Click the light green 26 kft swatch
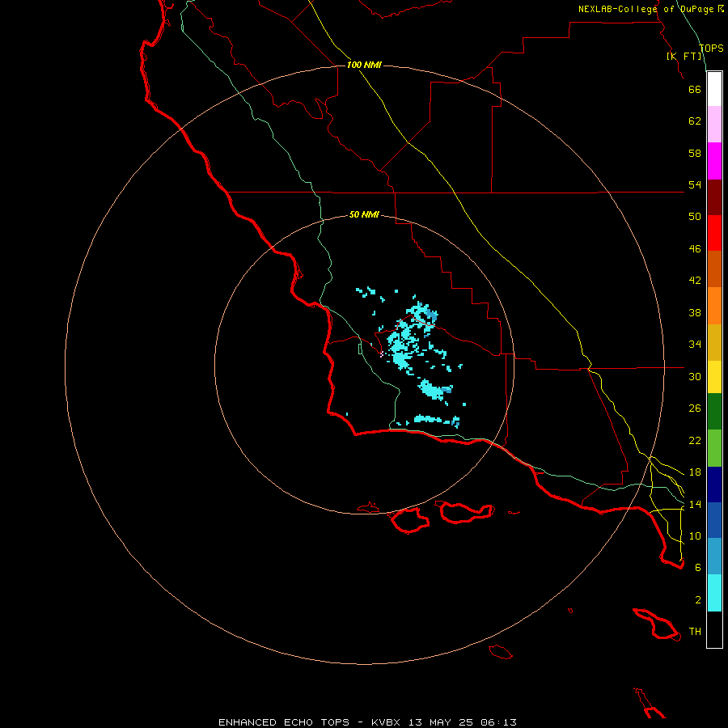Image resolution: width=728 pixels, height=728 pixels. (x=714, y=448)
